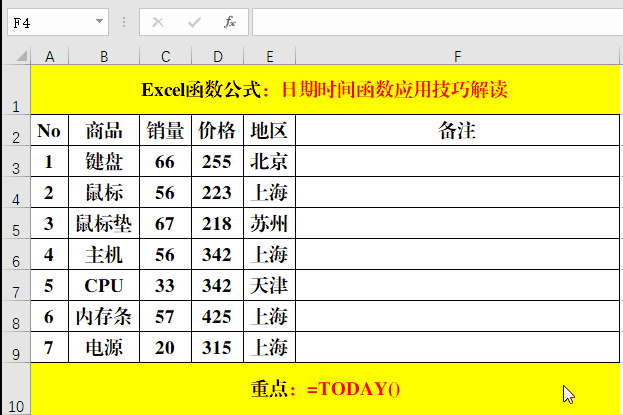The image size is (623, 415).
Task: Click the '鼠标' cell in row 4
Action: click(104, 192)
